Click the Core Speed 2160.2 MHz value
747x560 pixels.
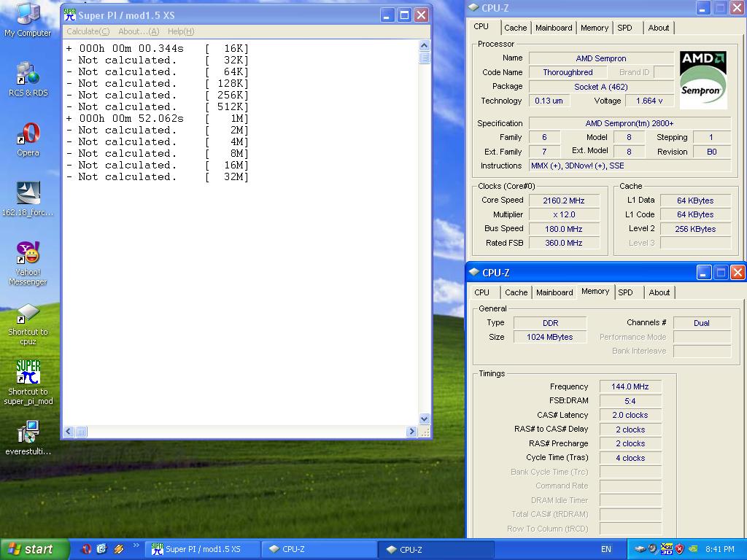tap(564, 201)
